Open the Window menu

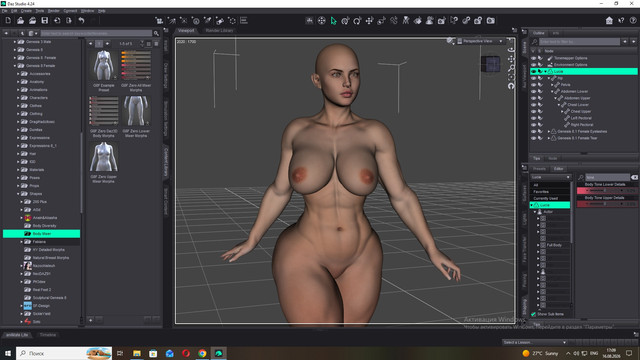click(87, 11)
